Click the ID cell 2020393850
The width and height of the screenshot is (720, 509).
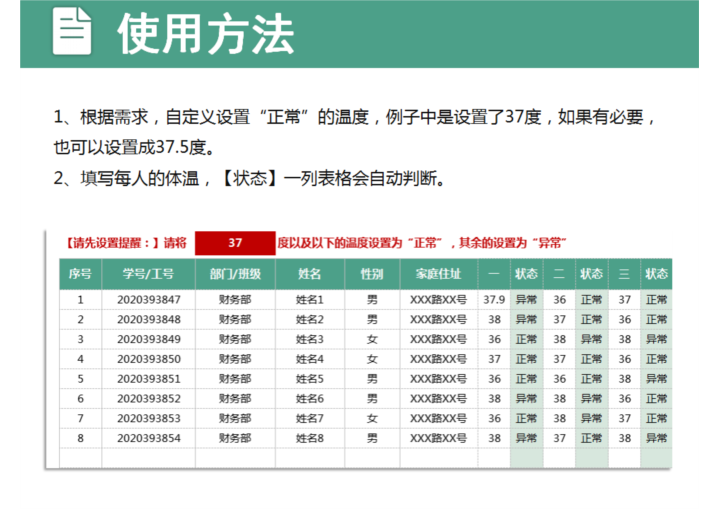[x=148, y=359]
